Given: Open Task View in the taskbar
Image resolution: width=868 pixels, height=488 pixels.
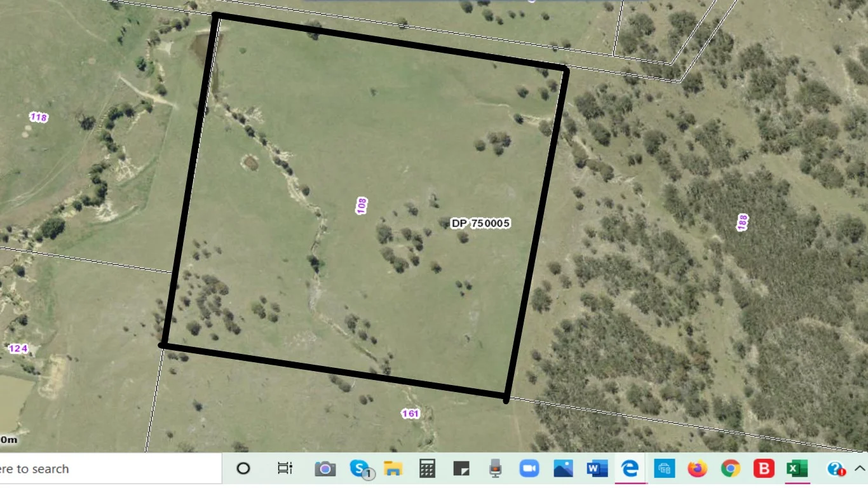Looking at the screenshot, I should point(285,469).
